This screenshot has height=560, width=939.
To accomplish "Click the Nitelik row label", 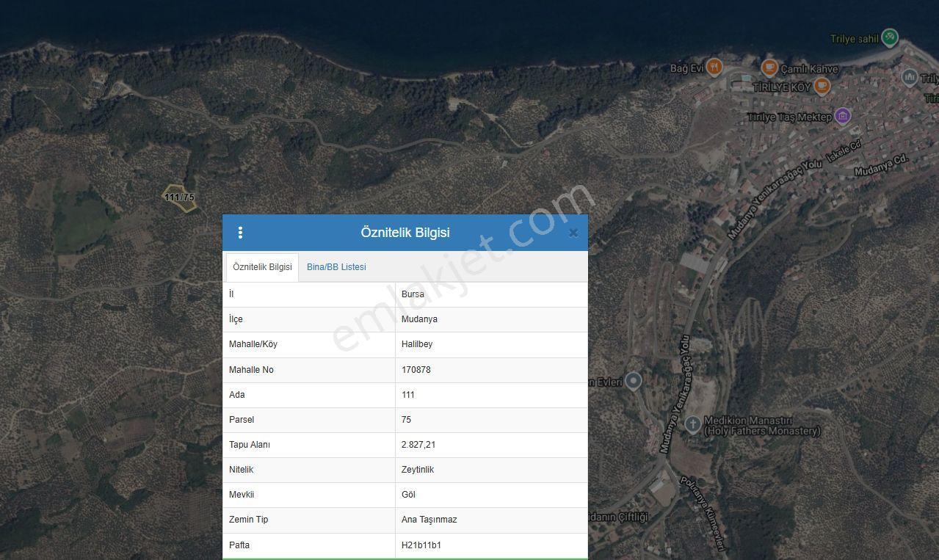I will (x=241, y=470).
